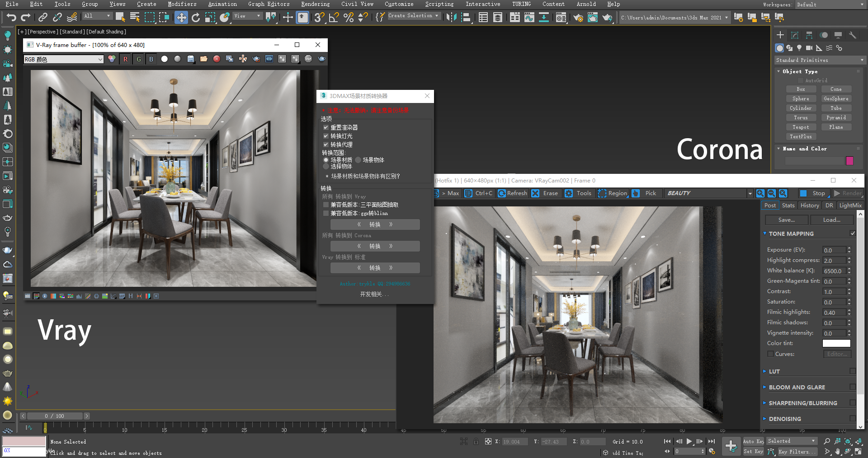Enable 兼容低版本:ggx转blinn checkbox
The image size is (868, 458).
click(326, 213)
